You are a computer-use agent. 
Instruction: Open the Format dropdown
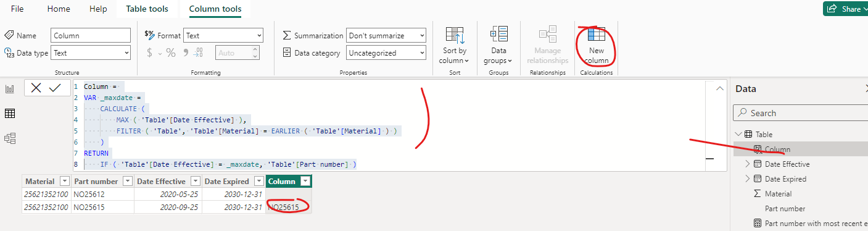point(223,36)
